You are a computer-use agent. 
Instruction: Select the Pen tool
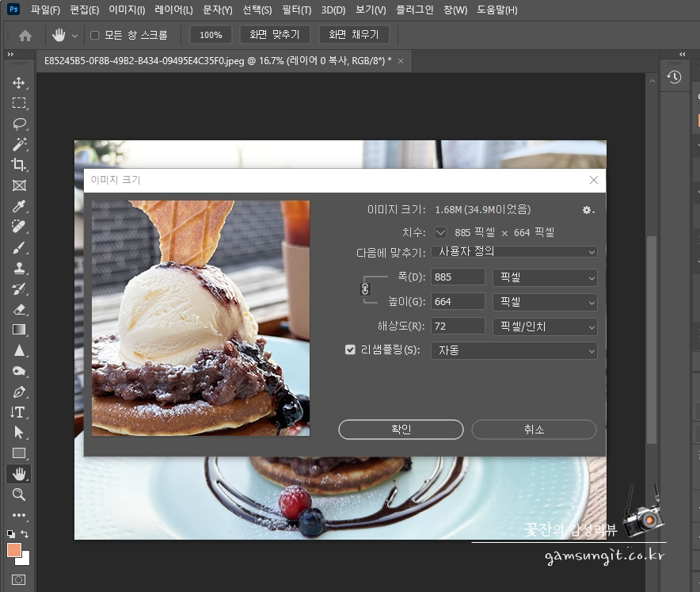coord(19,391)
